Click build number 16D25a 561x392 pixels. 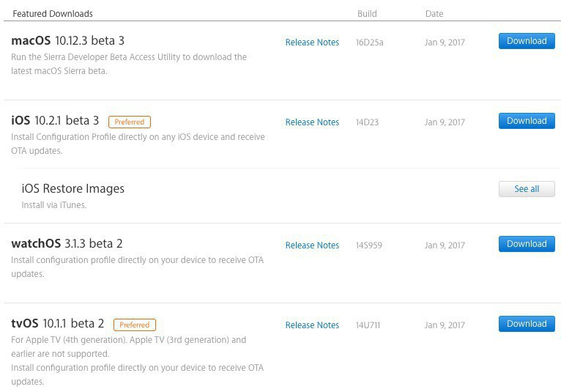pyautogui.click(x=369, y=42)
